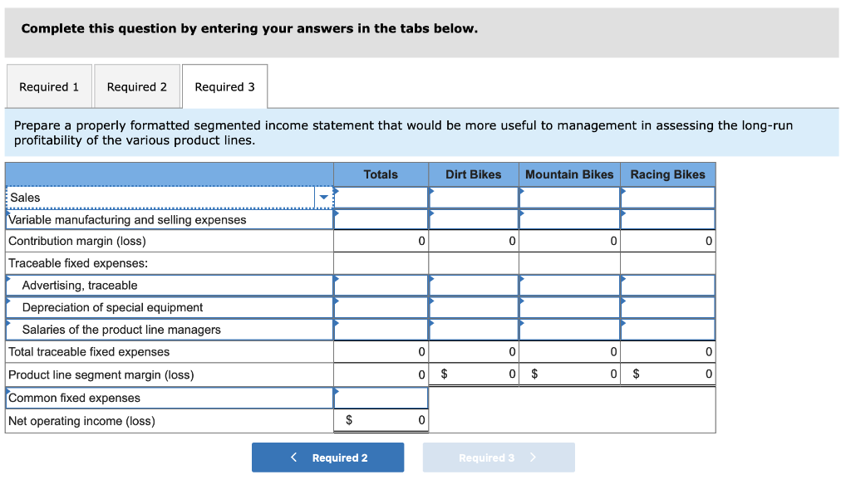Click Salaries of managers Dirt Bikes cell
The width and height of the screenshot is (851, 504).
[x=474, y=330]
